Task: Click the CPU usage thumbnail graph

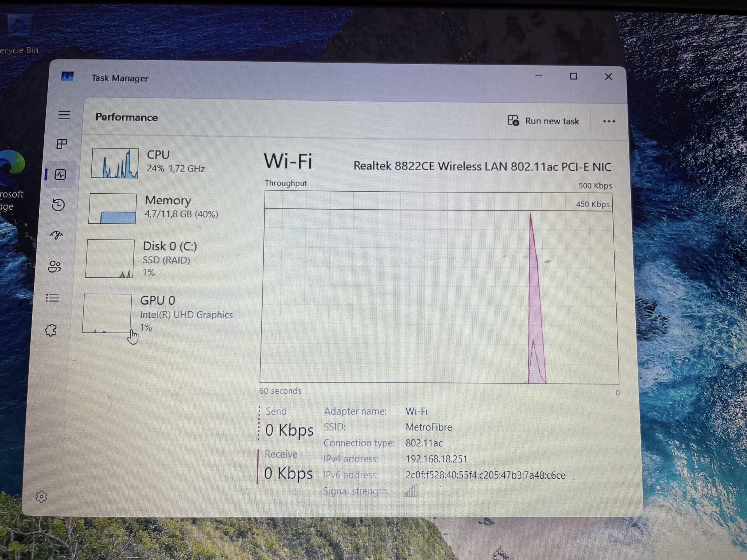Action: click(115, 163)
